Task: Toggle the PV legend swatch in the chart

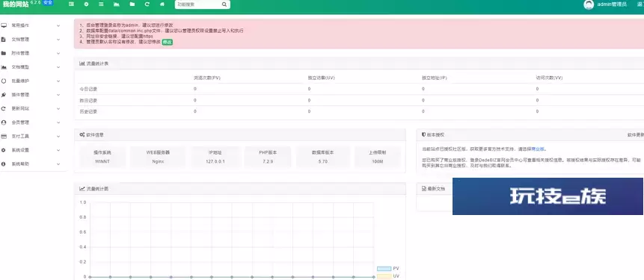Action: pyautogui.click(x=384, y=269)
